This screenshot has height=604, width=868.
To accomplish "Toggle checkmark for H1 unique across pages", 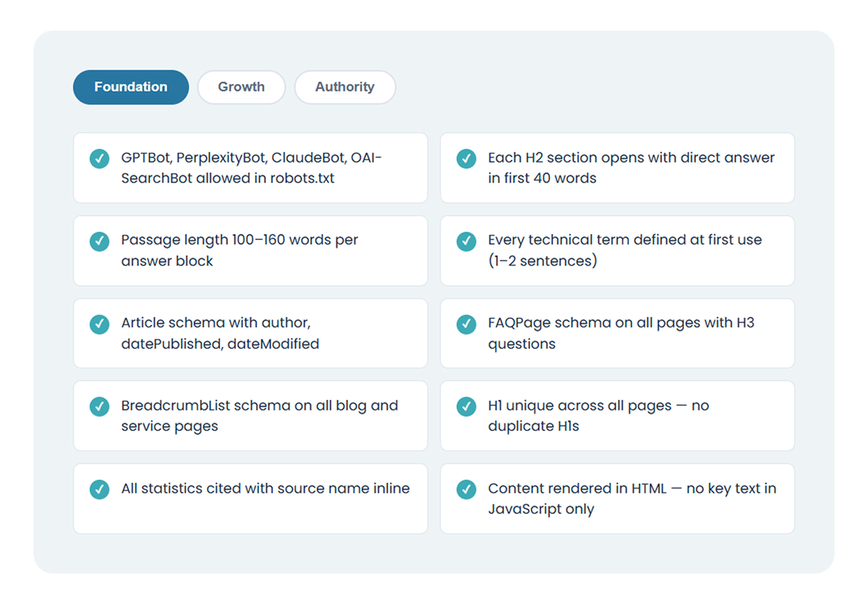I will 466,407.
